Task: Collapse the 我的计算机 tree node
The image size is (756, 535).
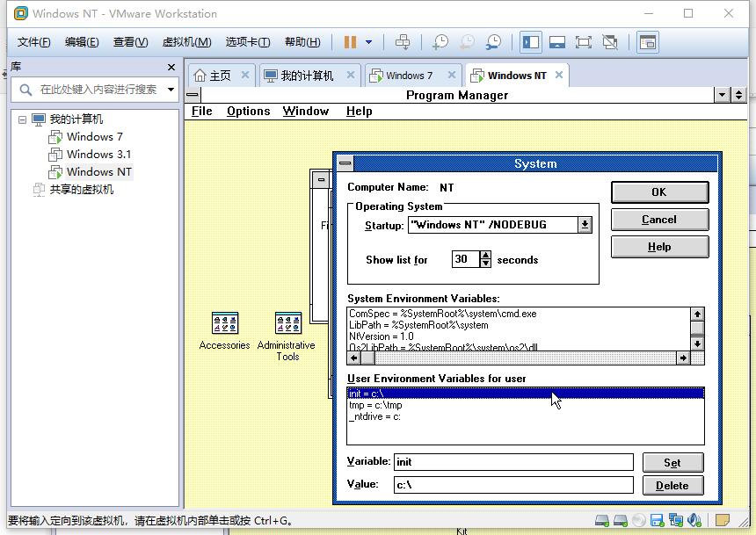Action: [22, 119]
